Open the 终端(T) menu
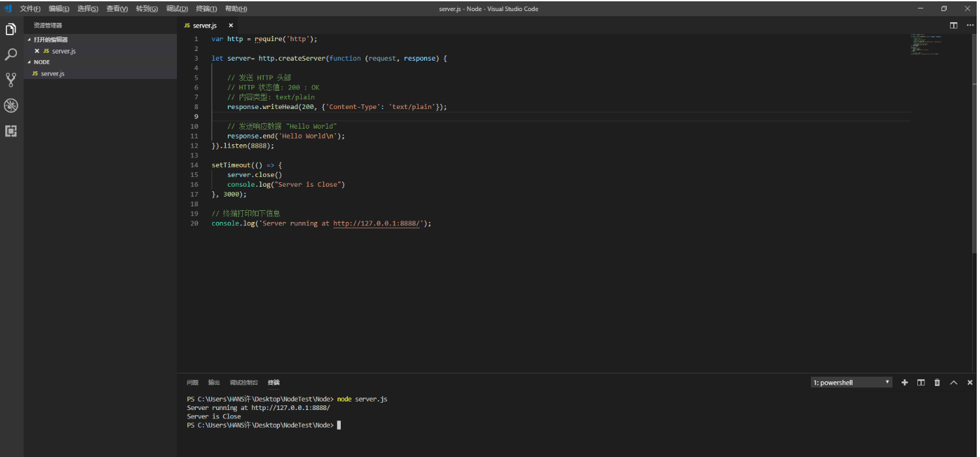 [206, 8]
